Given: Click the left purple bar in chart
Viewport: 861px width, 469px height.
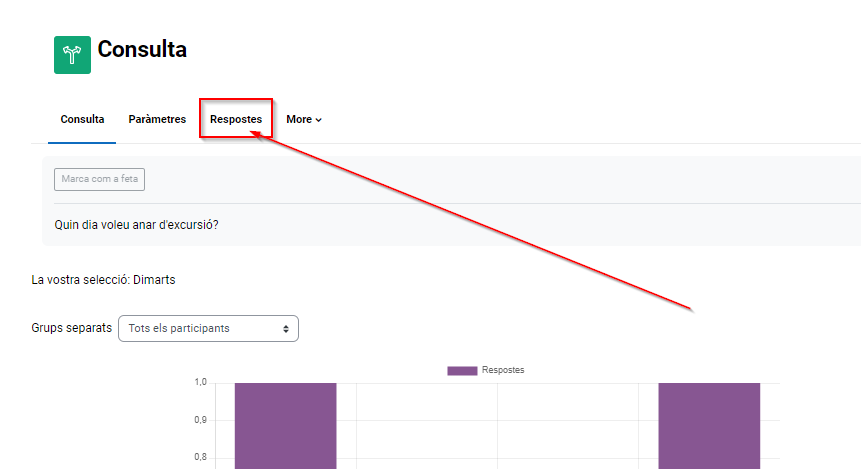Looking at the screenshot, I should (285, 425).
